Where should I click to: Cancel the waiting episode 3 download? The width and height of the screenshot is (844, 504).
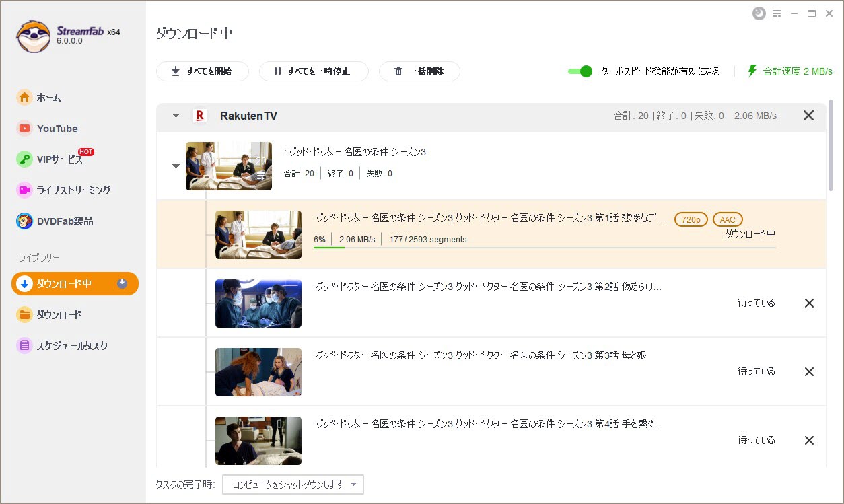point(810,372)
